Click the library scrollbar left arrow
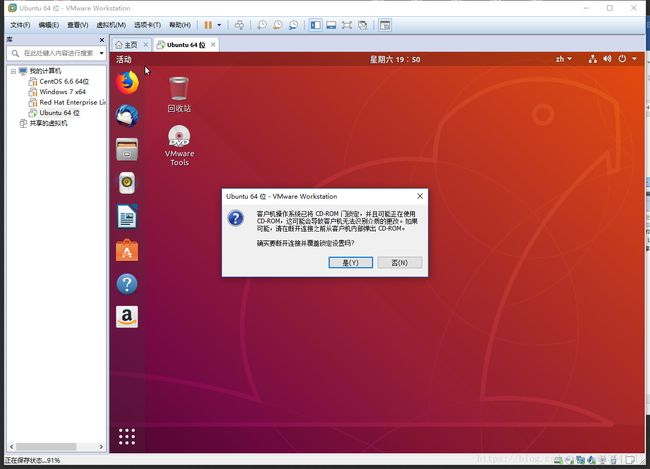650x469 pixels. 11,447
